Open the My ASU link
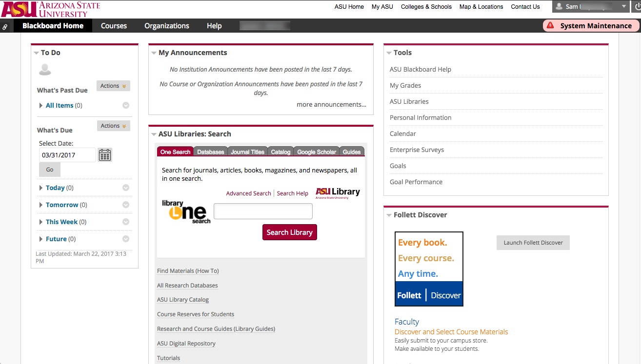The image size is (641, 364). point(382,7)
